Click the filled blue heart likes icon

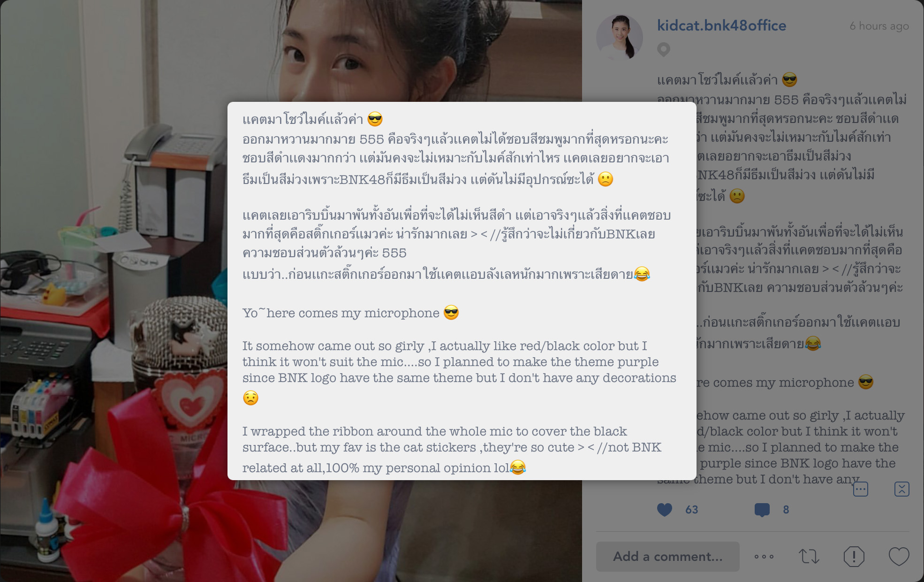click(x=664, y=510)
